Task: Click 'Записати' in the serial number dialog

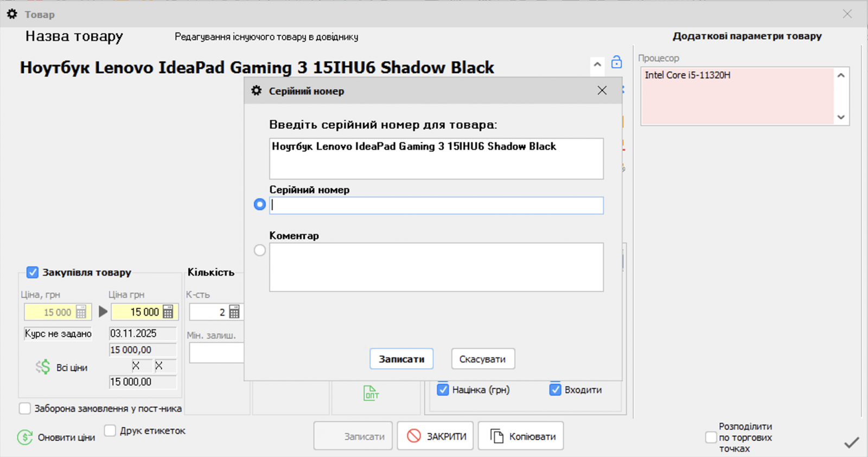Action: [401, 359]
